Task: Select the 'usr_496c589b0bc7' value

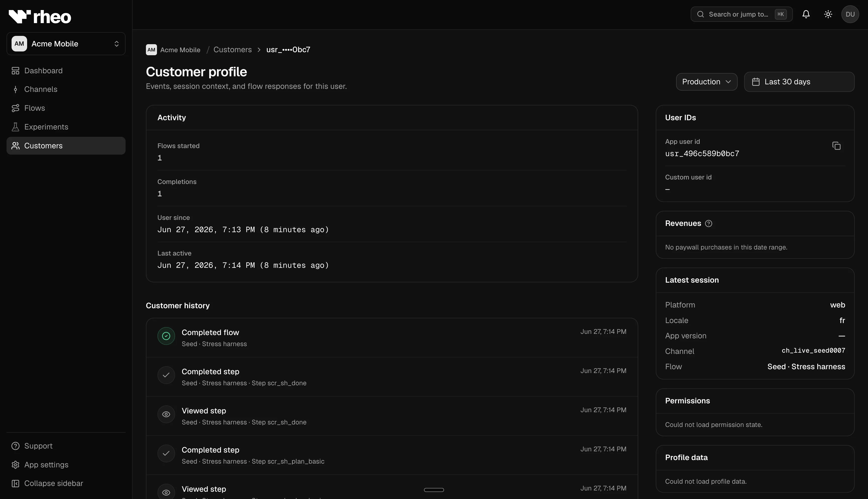Action: [702, 154]
